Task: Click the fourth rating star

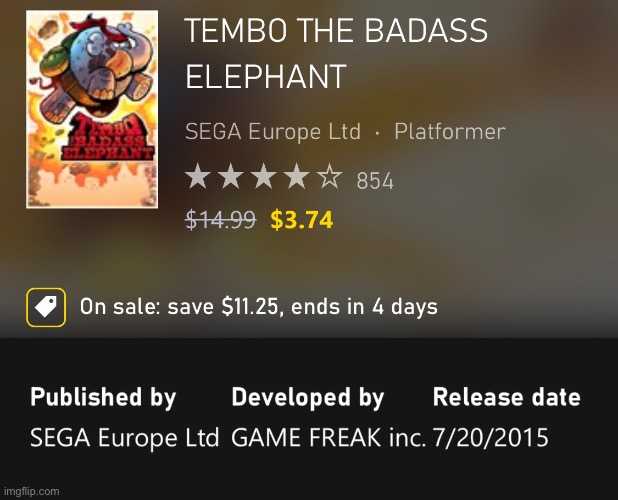Action: tap(297, 176)
